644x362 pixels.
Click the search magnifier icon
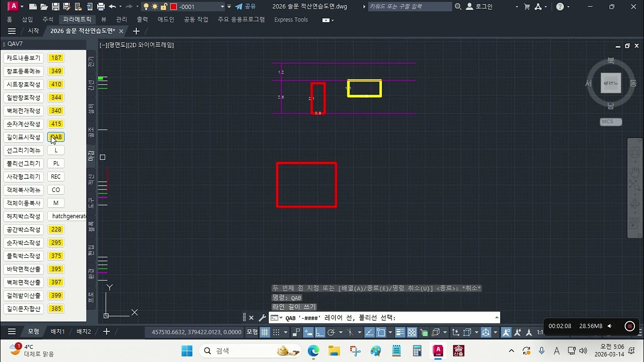[458, 7]
